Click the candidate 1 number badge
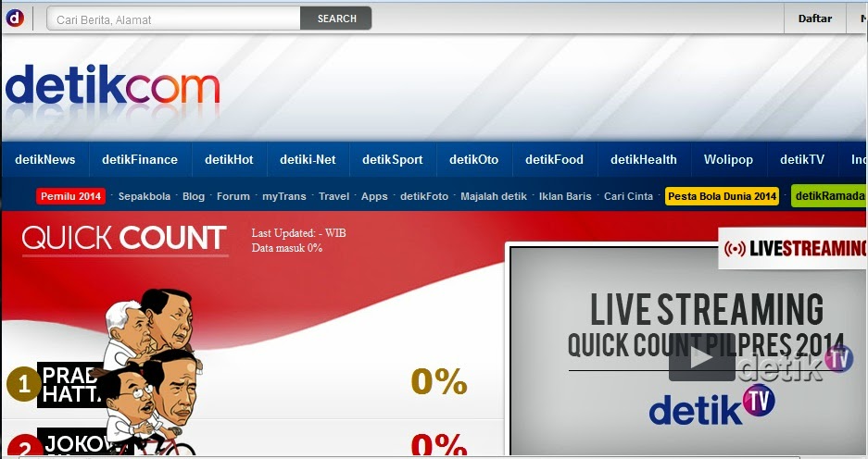This screenshot has width=868, height=459. pyautogui.click(x=23, y=383)
